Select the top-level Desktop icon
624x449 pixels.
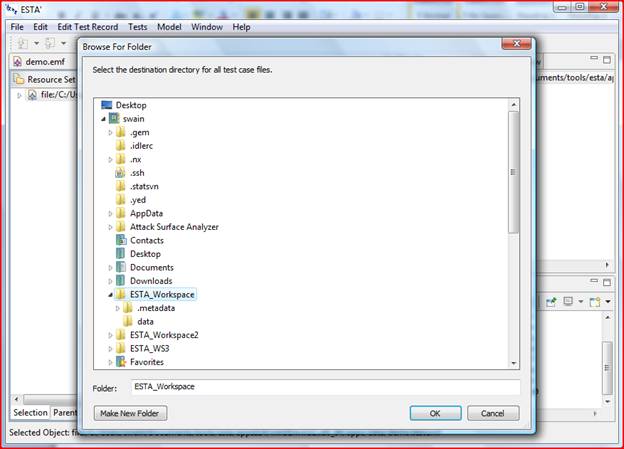107,104
